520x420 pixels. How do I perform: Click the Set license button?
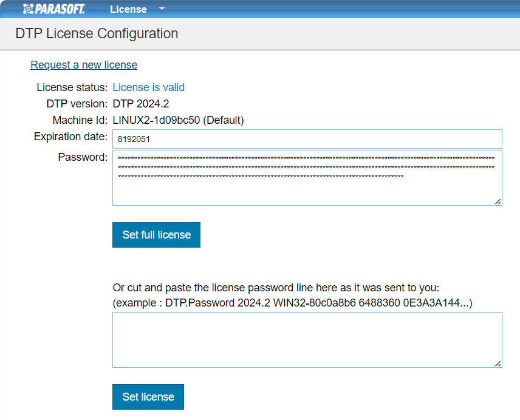tap(148, 397)
